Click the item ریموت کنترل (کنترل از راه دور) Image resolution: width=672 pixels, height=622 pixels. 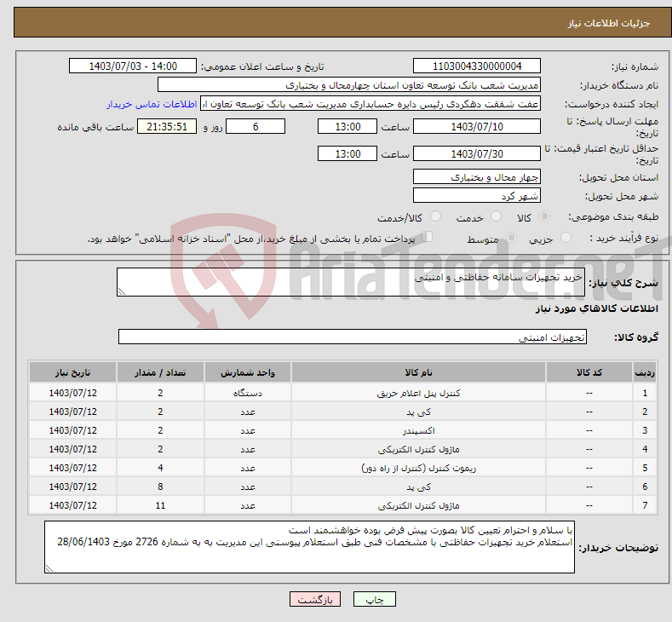tap(418, 468)
